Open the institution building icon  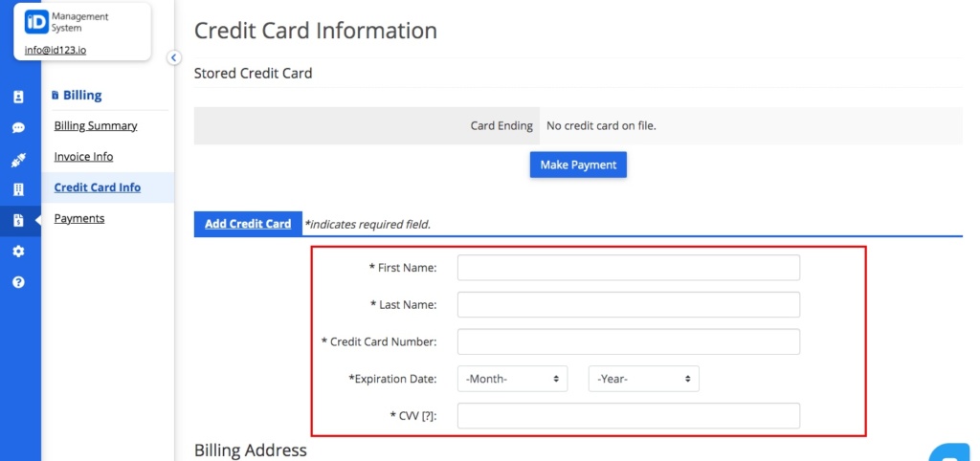18,190
